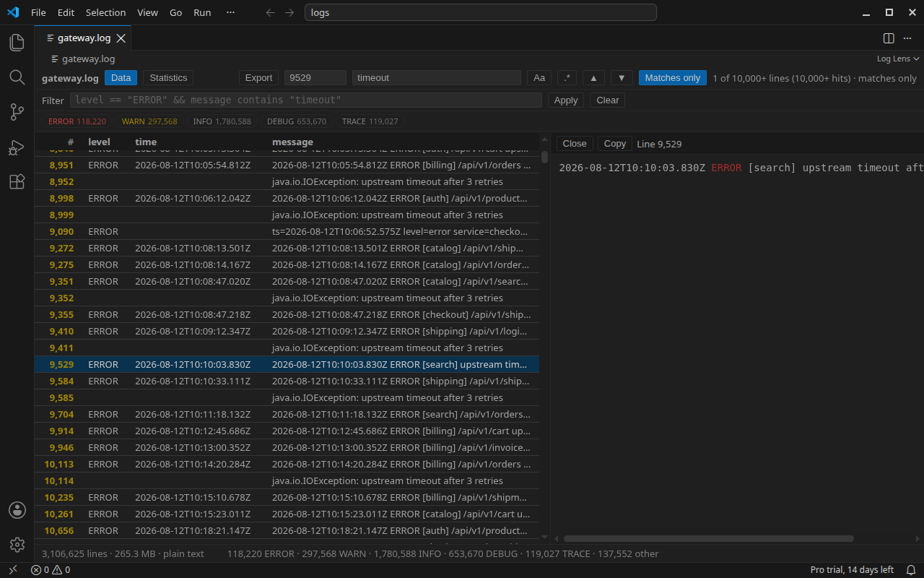Viewport: 924px width, 578px height.
Task: Select row 9,584 shipping error
Action: pos(287,381)
